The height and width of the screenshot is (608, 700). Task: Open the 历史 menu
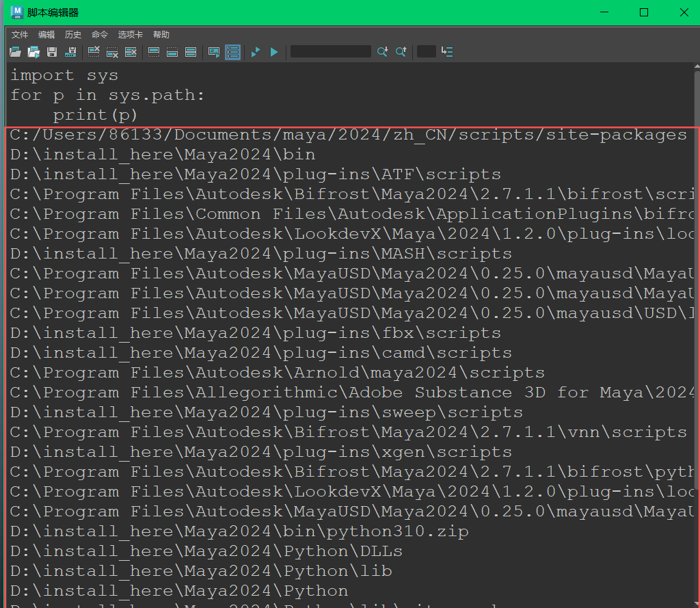72,35
